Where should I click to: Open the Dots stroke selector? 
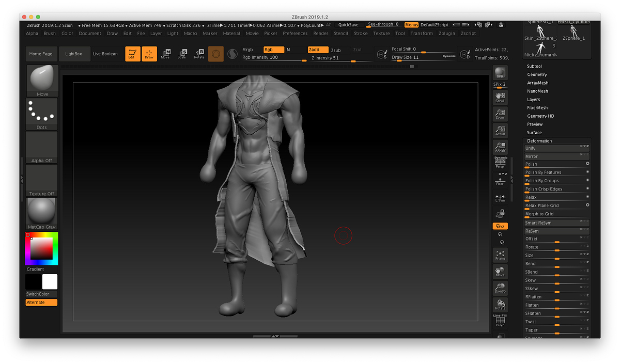point(42,114)
